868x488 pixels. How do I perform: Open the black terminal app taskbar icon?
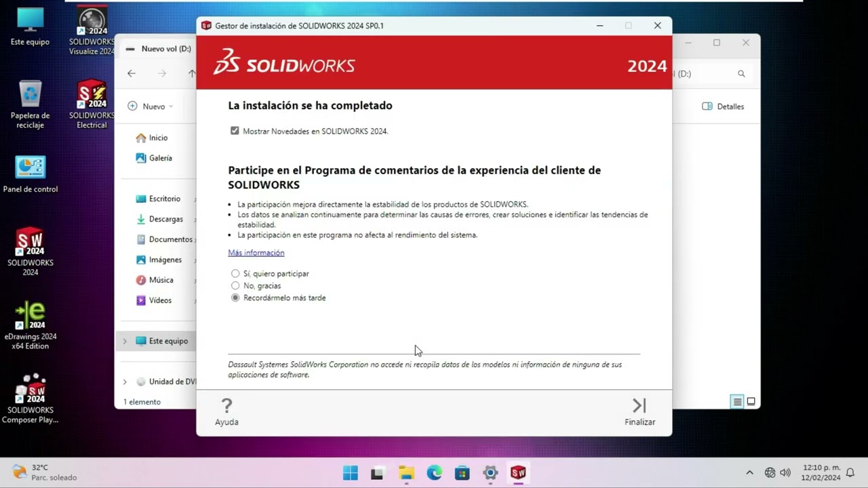(377, 473)
